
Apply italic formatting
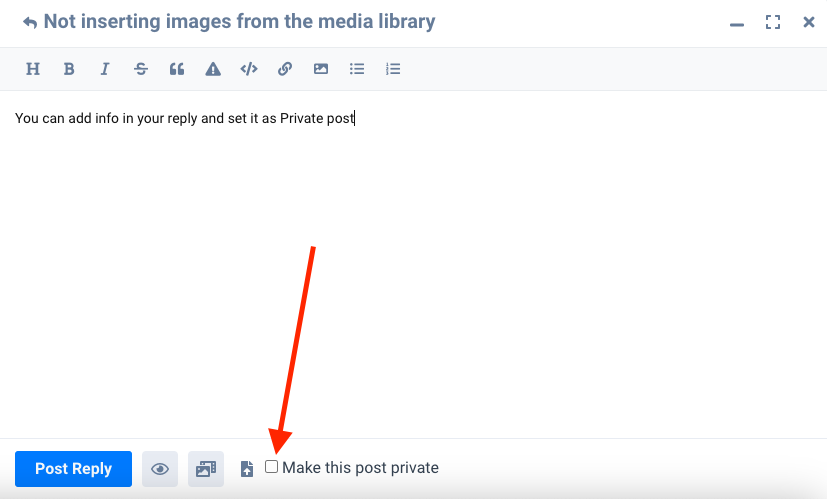[105, 69]
